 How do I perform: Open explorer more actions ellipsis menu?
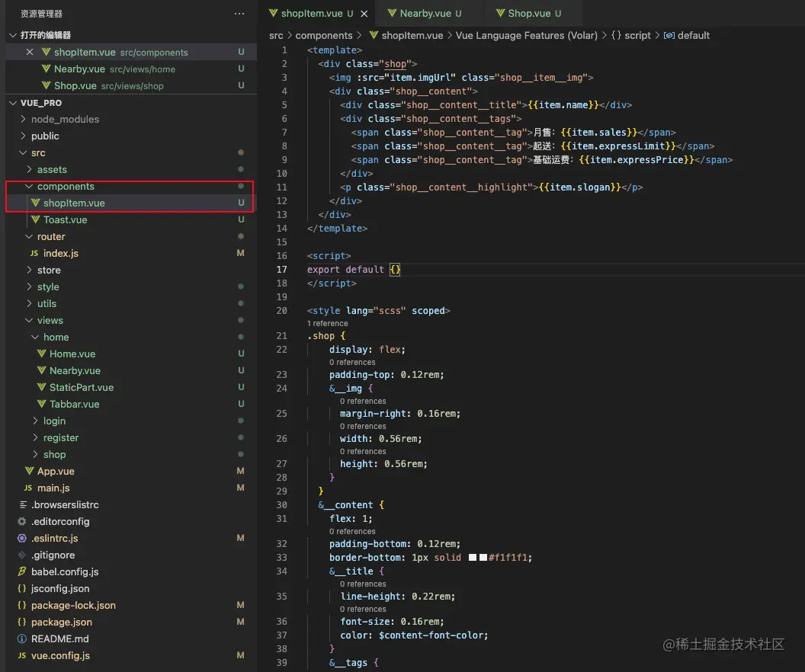pos(239,14)
